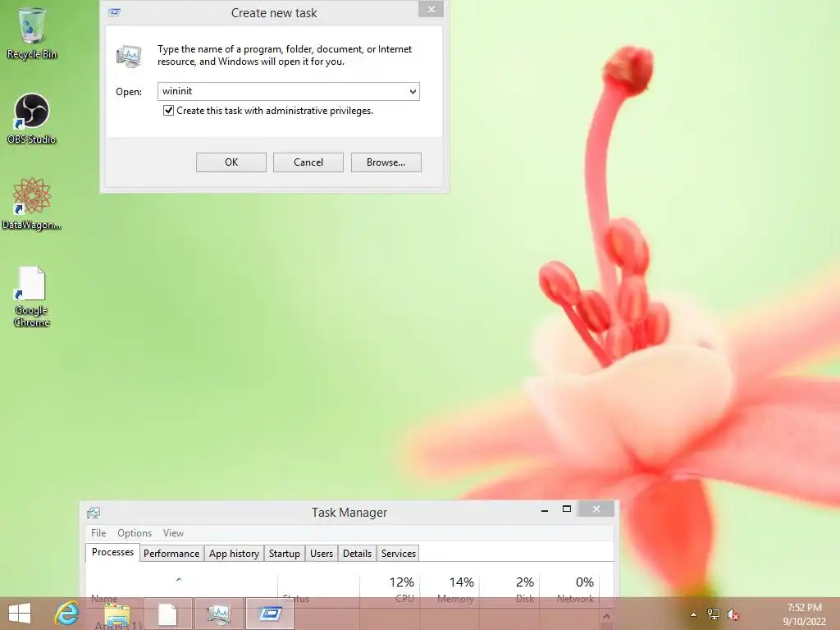Viewport: 840px width, 630px height.
Task: Close the Task Manager window
Action: tap(596, 509)
